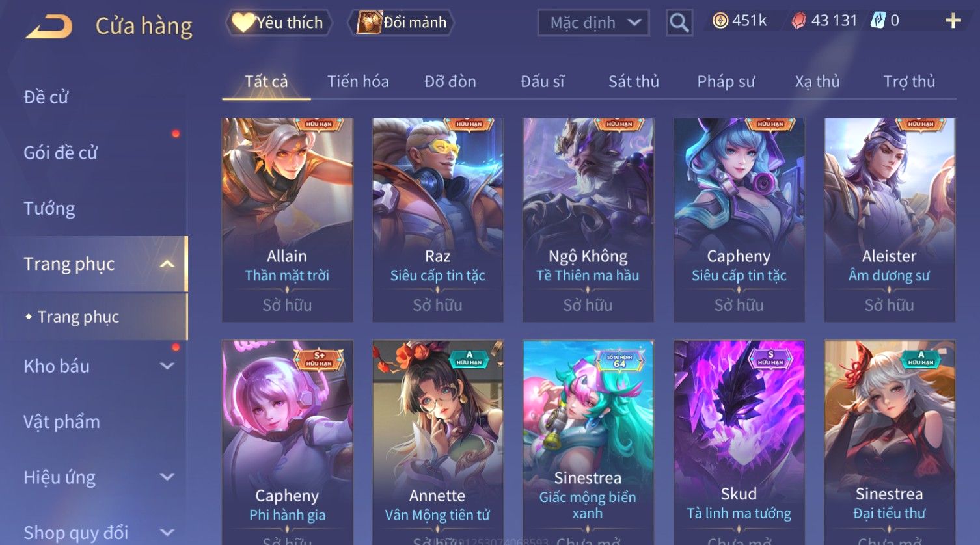Select Allain Thần mặt trời skin card
The width and height of the screenshot is (980, 545).
(287, 220)
